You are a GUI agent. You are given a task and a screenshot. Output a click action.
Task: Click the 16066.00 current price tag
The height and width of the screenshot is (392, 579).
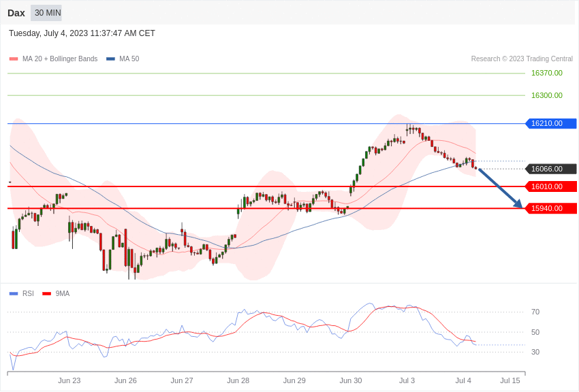point(550,169)
